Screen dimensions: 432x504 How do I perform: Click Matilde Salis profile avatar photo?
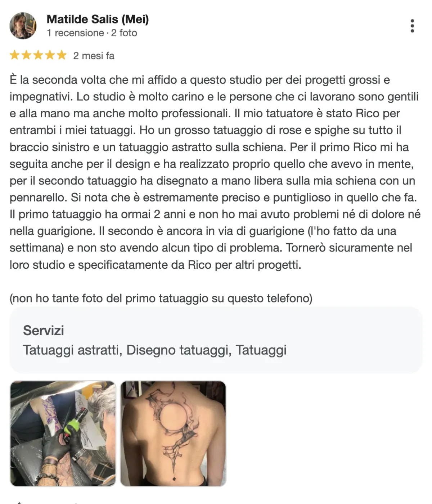click(x=23, y=26)
